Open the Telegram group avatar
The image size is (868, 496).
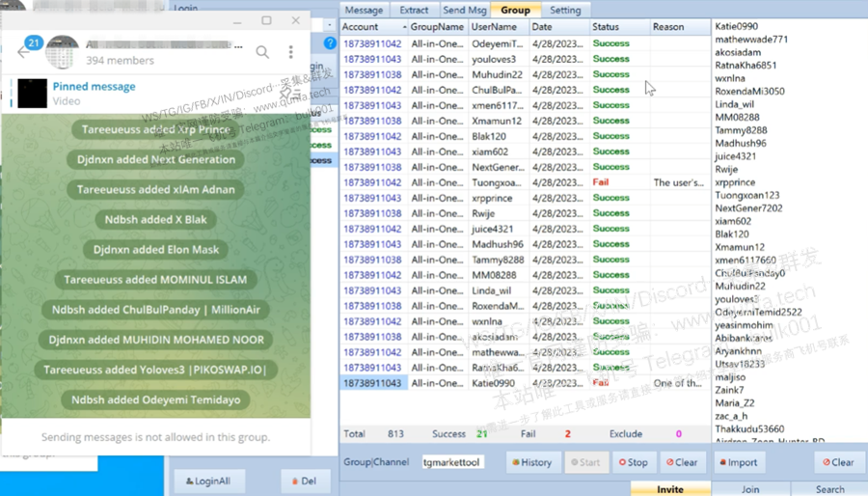62,52
